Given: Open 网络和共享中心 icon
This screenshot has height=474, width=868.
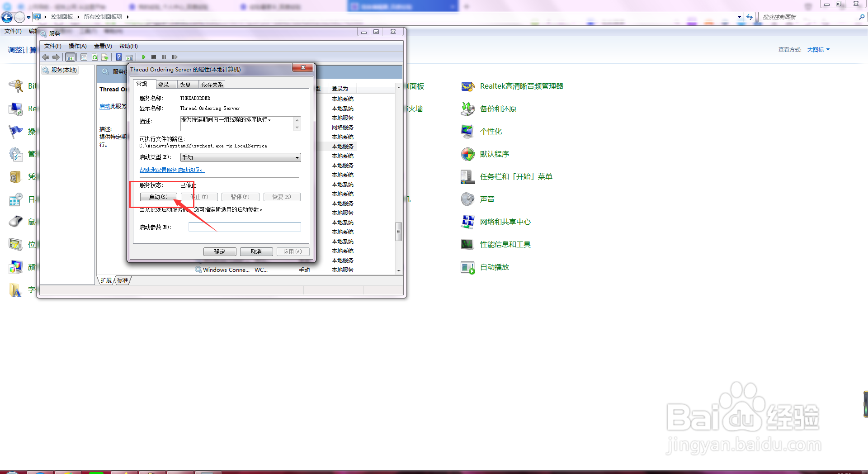Looking at the screenshot, I should point(467,222).
